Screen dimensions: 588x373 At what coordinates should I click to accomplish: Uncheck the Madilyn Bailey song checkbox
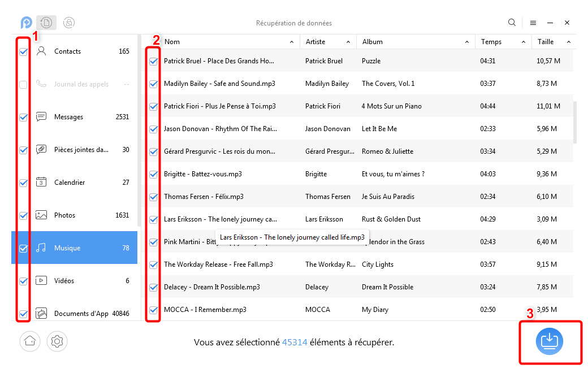pos(153,84)
